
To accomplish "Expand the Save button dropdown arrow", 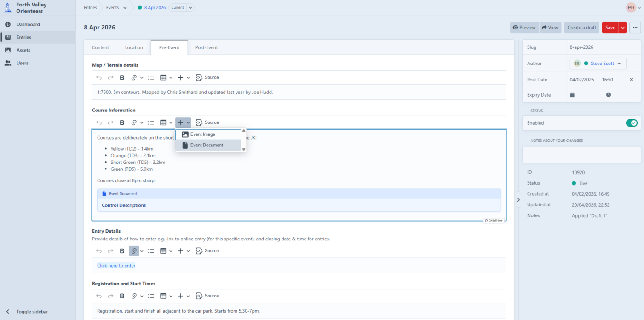I will (x=623, y=28).
